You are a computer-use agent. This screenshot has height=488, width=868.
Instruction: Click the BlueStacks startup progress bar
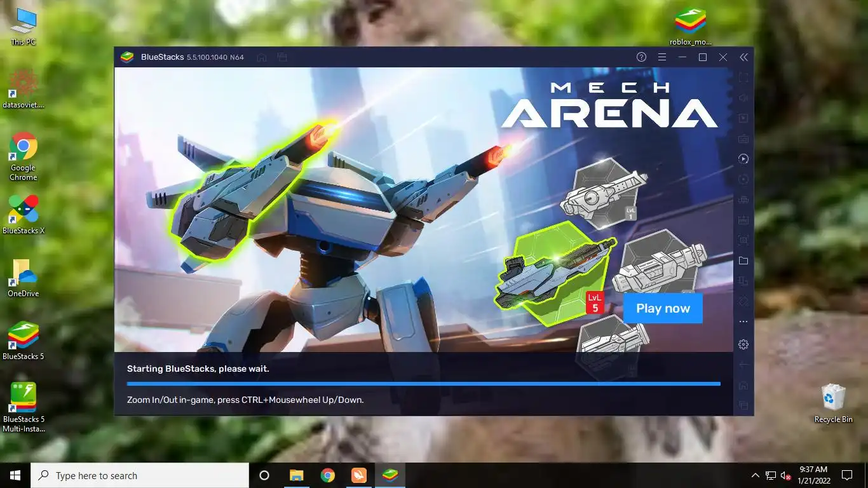coord(424,384)
